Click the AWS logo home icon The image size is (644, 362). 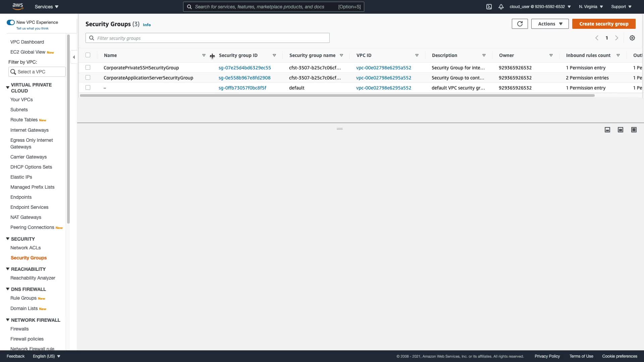click(17, 6)
